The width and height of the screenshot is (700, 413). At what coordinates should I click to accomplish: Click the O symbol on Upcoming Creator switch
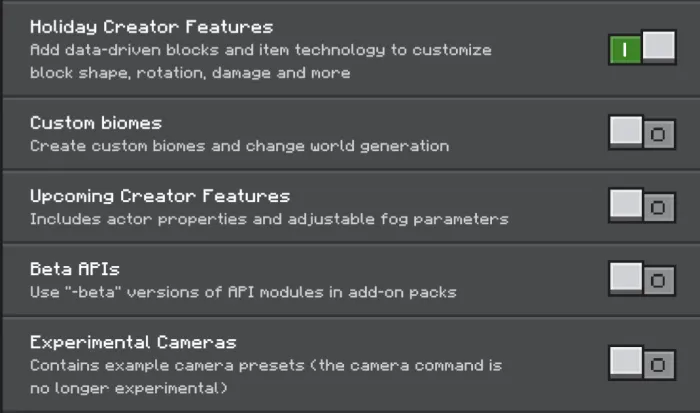click(658, 208)
